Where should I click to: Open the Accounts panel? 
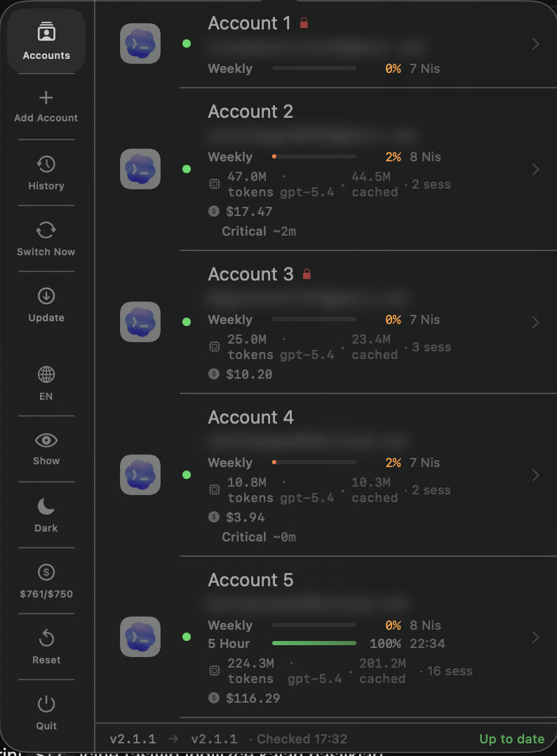[x=46, y=41]
